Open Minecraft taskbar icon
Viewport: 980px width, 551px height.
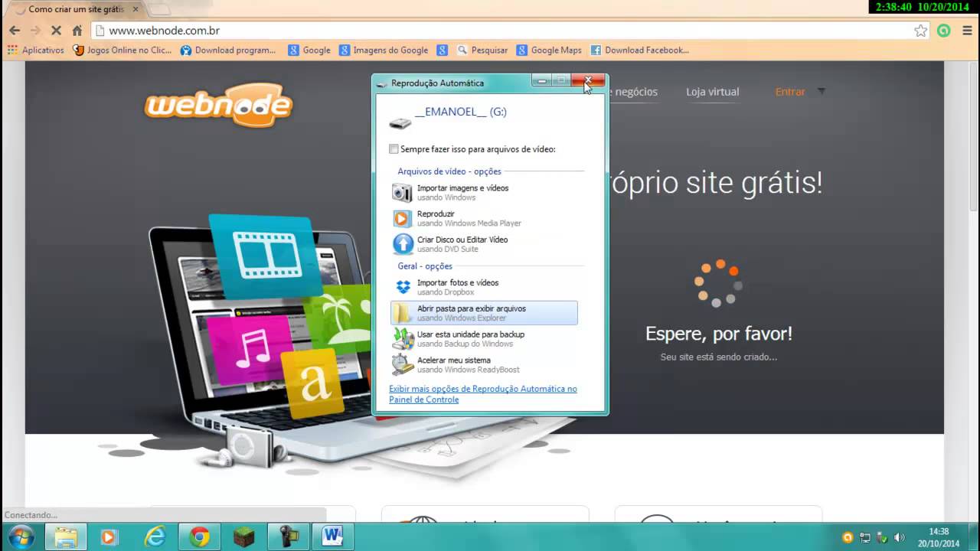(x=243, y=537)
